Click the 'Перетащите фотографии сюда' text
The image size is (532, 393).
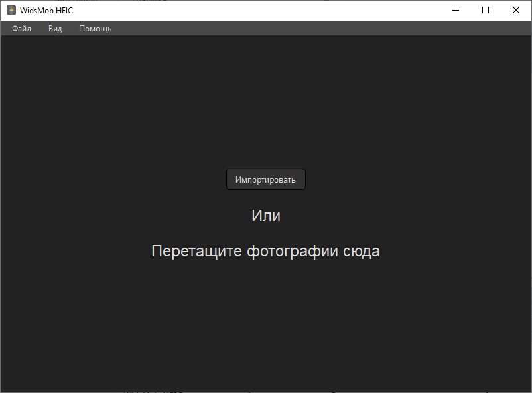point(265,252)
